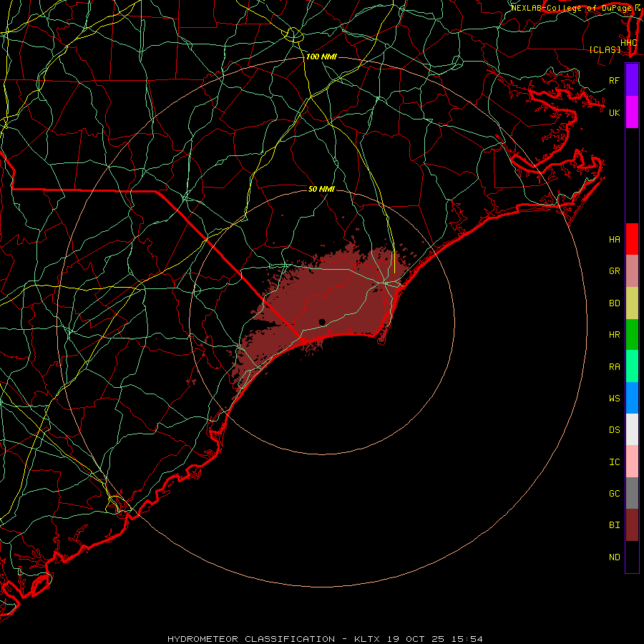Click the pink GR legend color swatch
Screen dimensions: 644x644
coord(632,271)
